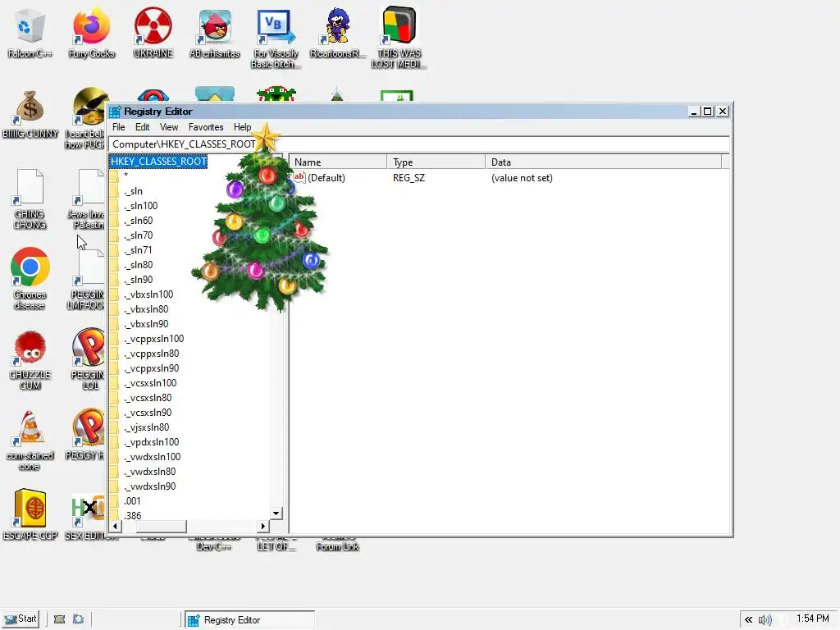Click the tree pane's horizontal scrollbar right arrow
The height and width of the screenshot is (630, 840).
(263, 526)
